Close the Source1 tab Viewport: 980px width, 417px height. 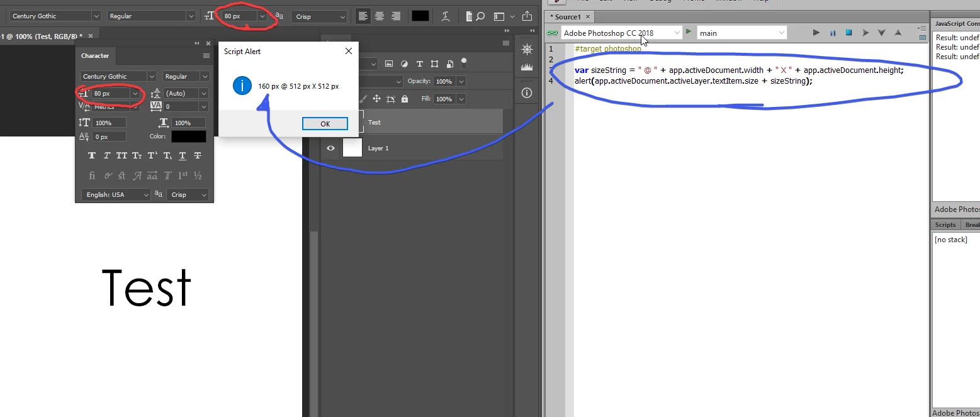587,17
